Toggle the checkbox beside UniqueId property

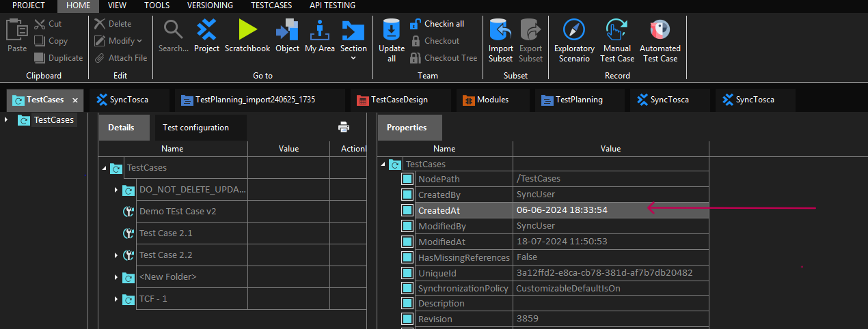point(407,273)
